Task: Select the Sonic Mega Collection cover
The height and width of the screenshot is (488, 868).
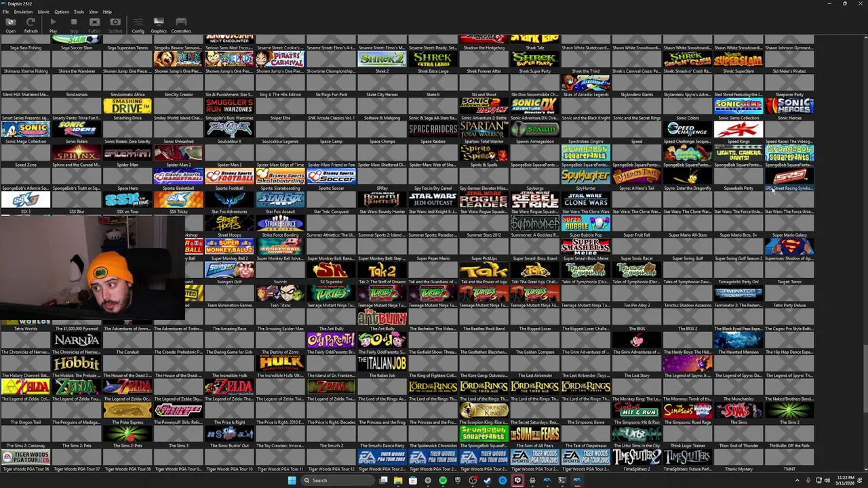Action: pyautogui.click(x=25, y=129)
